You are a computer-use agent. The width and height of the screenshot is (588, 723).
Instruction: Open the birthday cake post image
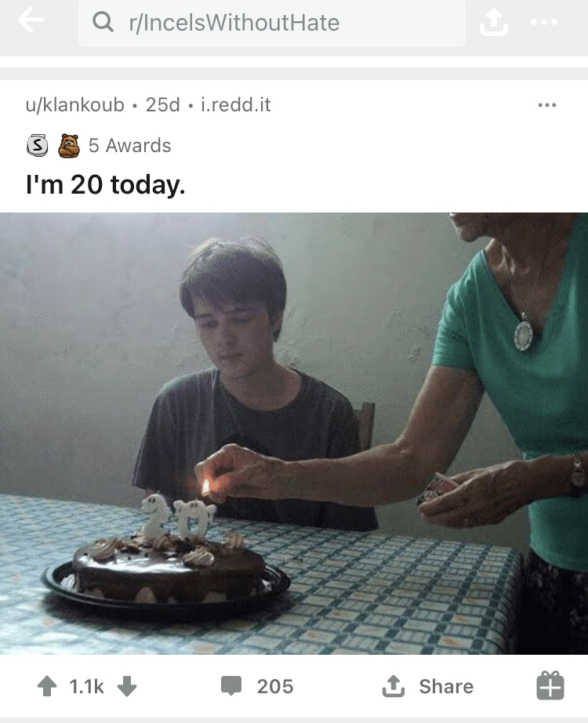tap(294, 434)
